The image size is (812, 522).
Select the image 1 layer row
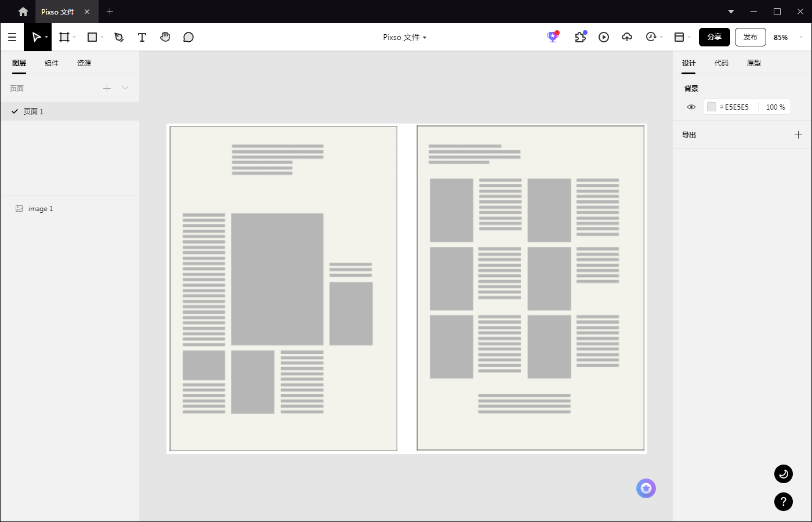70,208
